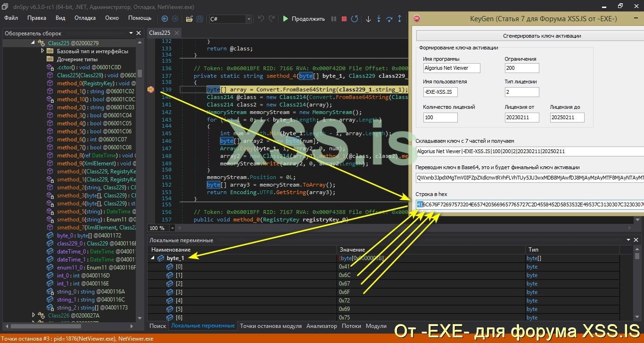
Task: Click the Имя пользователя input field
Action: tap(440, 92)
